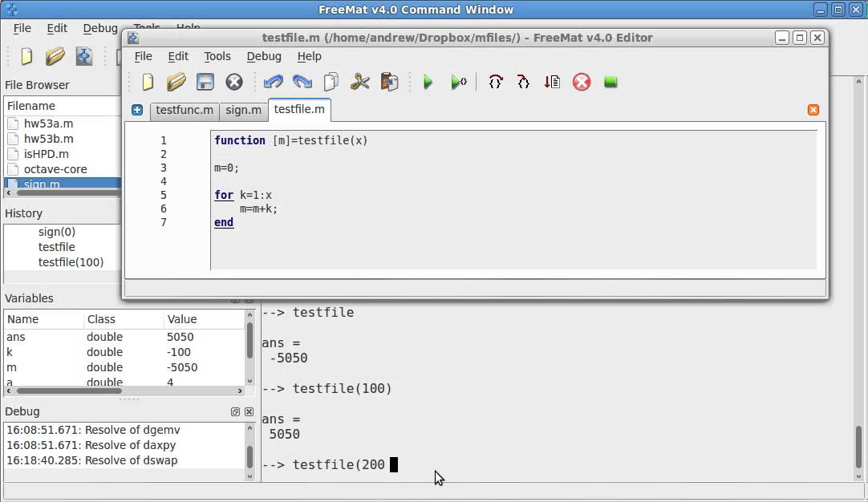Open the Editor Help menu
Image resolution: width=868 pixels, height=502 pixels.
click(309, 56)
